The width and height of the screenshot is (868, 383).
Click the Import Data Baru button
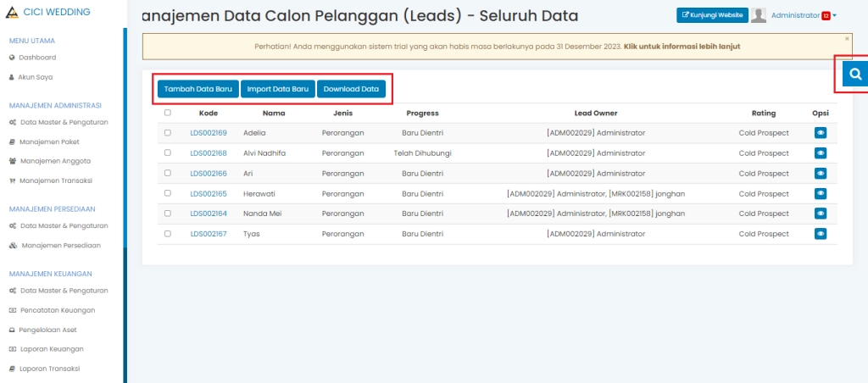pos(278,89)
